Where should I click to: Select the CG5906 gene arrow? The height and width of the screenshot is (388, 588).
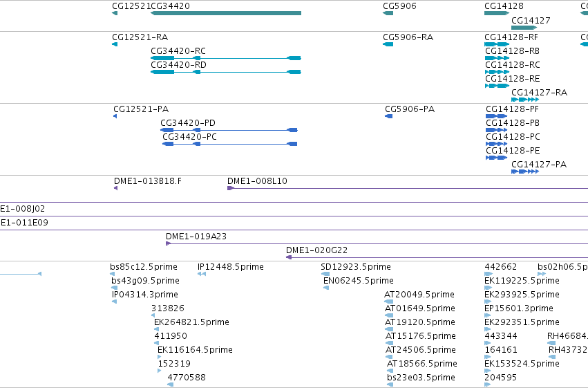388,13
